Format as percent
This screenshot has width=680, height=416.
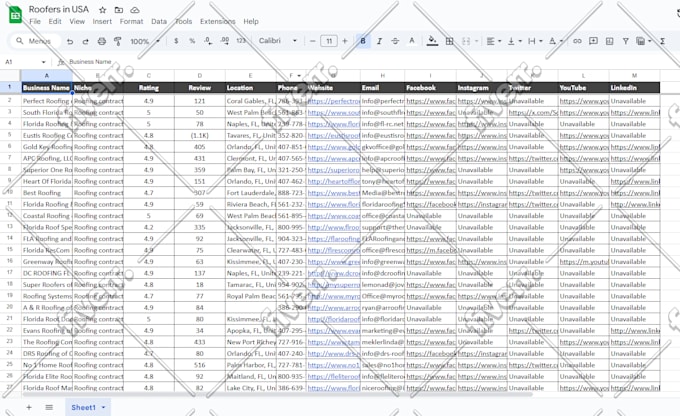point(192,41)
